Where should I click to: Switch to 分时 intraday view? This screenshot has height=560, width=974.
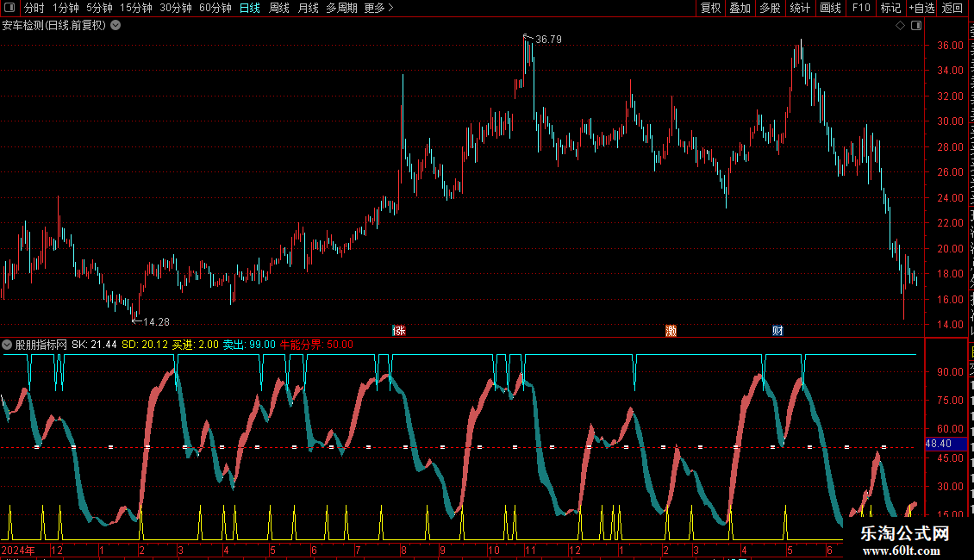tap(34, 8)
